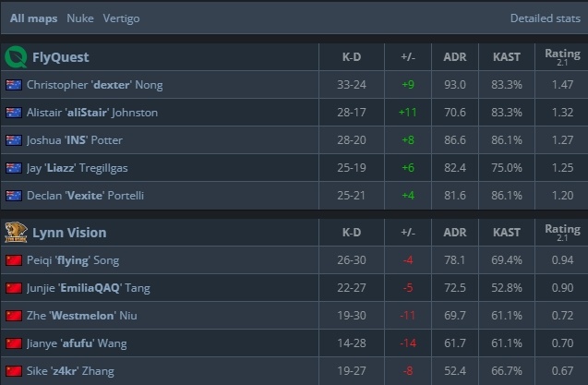
Task: Open Zhe 'Westmelon' Niu player profile
Action: [82, 316]
